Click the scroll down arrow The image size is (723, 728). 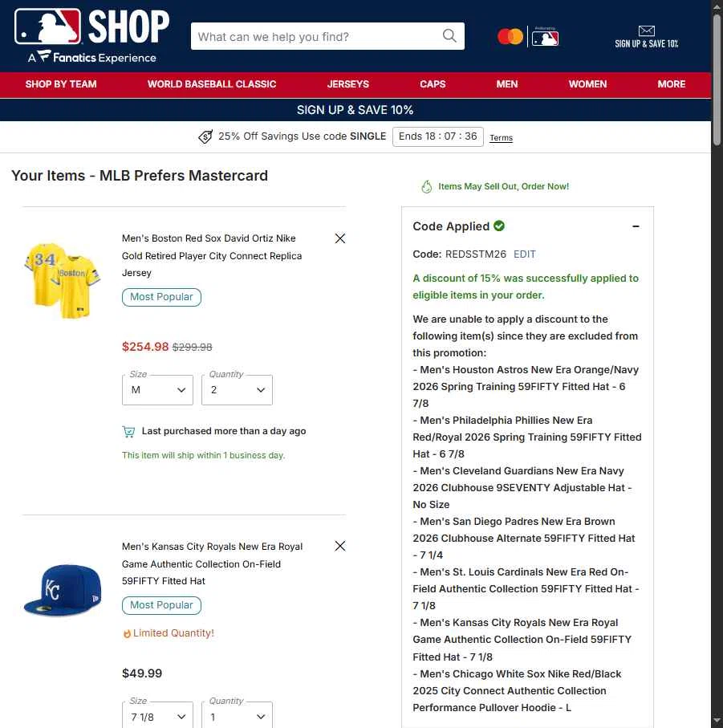coord(717,722)
